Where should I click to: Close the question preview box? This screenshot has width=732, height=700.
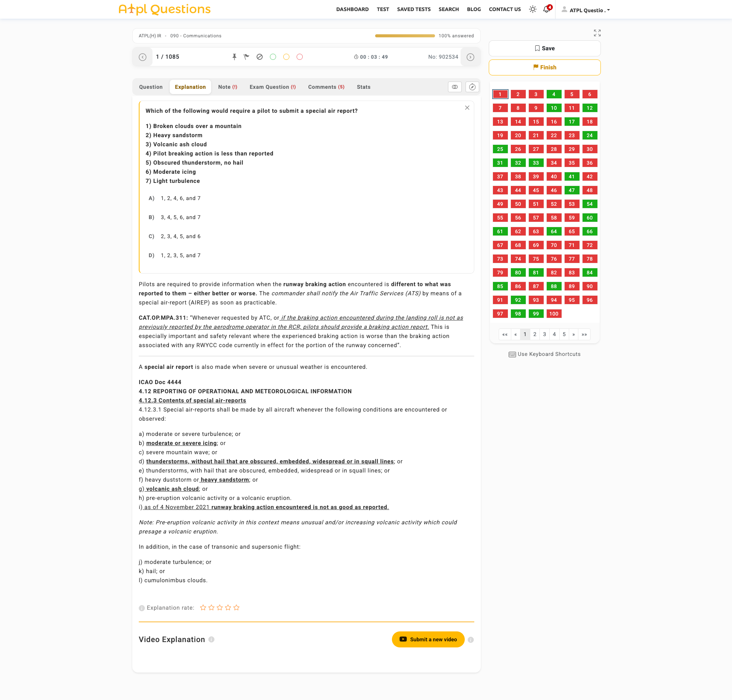tap(467, 108)
